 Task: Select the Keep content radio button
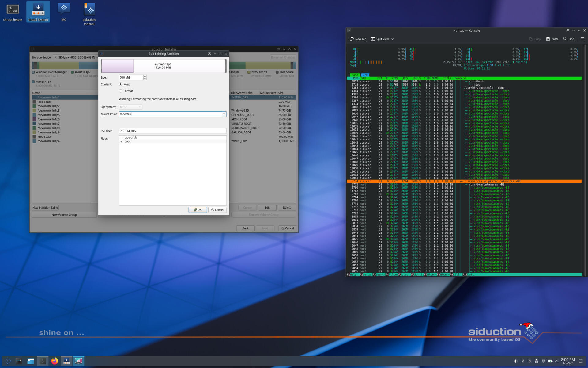pyautogui.click(x=121, y=84)
